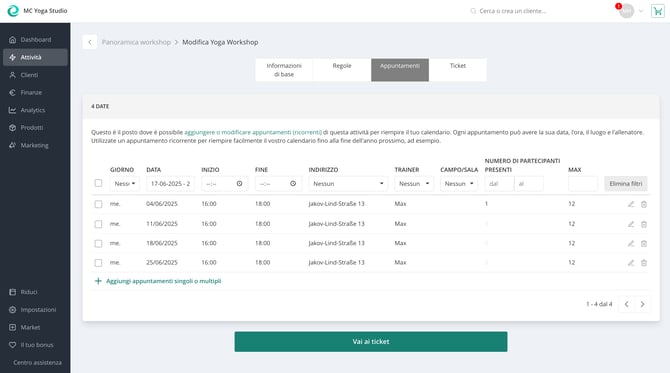Delete the 11/06/2025 appointment via trash icon

(644, 224)
